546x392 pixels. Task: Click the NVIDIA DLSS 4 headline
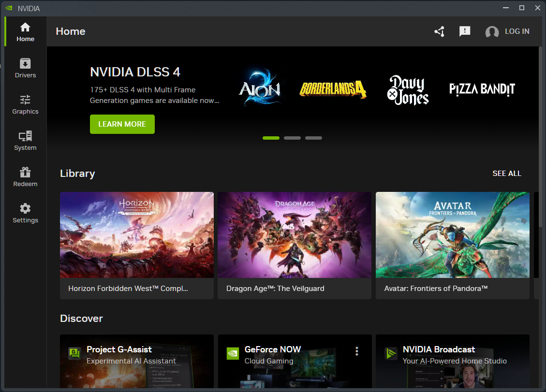[135, 72]
